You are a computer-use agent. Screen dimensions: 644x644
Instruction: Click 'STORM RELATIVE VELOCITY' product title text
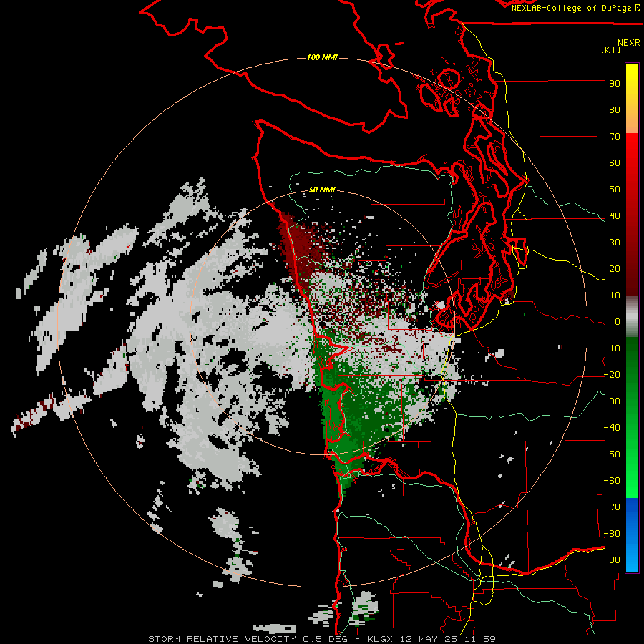(223, 639)
